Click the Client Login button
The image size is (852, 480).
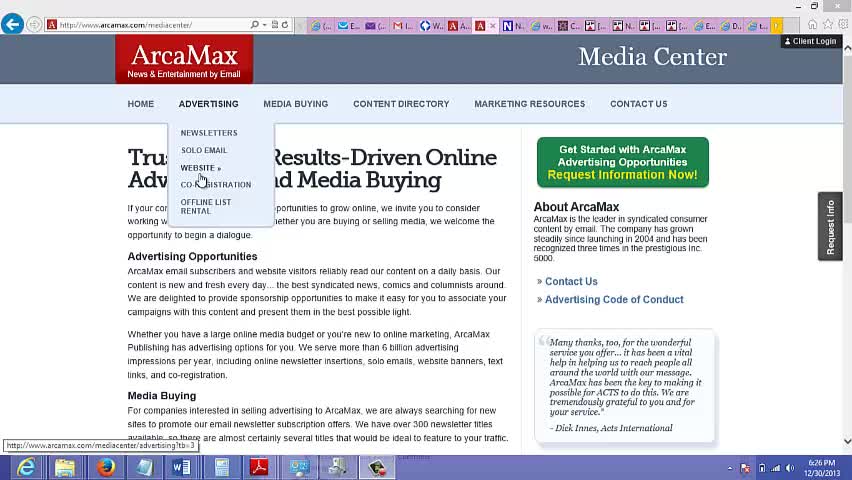click(810, 41)
